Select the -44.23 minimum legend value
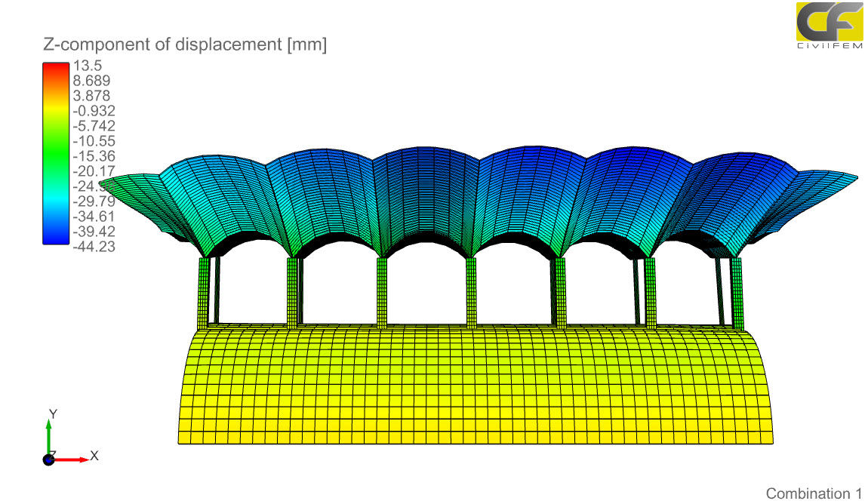The image size is (868, 504). pyautogui.click(x=94, y=246)
